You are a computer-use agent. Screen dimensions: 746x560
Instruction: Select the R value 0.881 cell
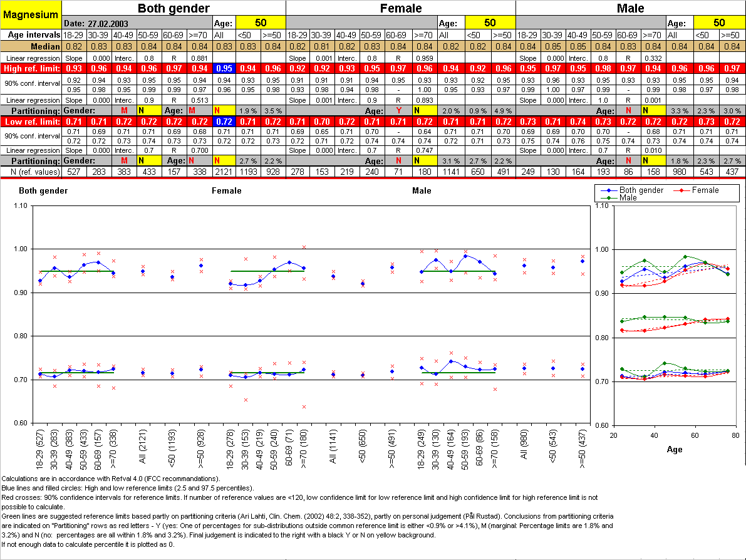point(200,58)
